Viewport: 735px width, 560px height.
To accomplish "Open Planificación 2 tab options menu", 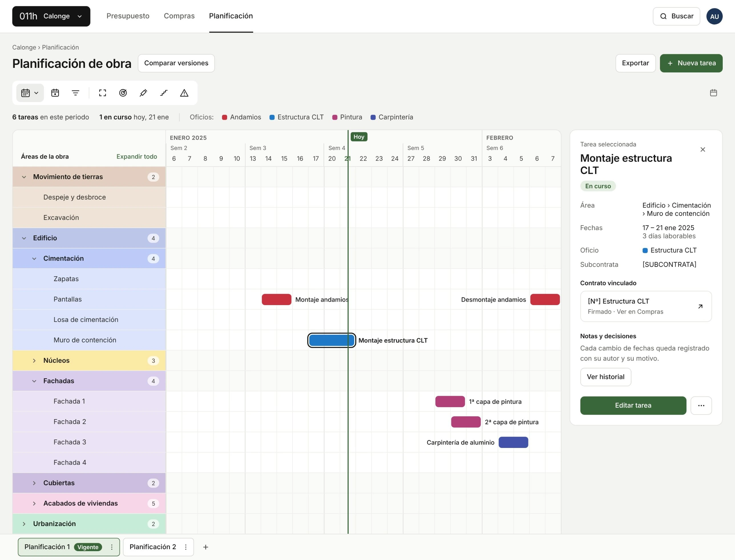I will (x=186, y=547).
